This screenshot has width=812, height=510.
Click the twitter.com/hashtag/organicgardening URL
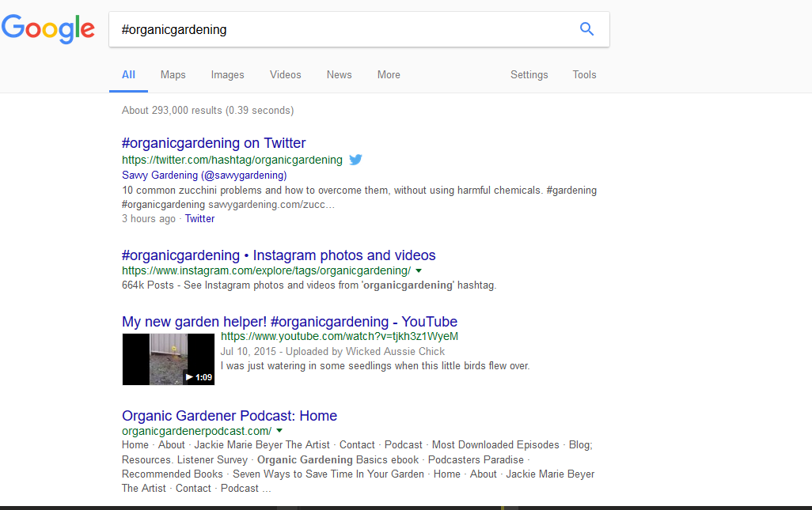pos(232,161)
